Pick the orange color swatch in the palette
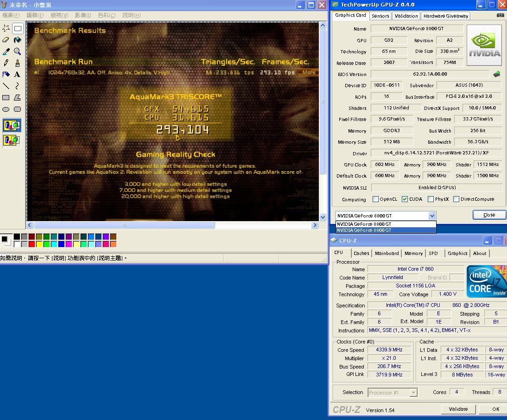Image resolution: width=507 pixels, height=420 pixels. click(x=113, y=244)
